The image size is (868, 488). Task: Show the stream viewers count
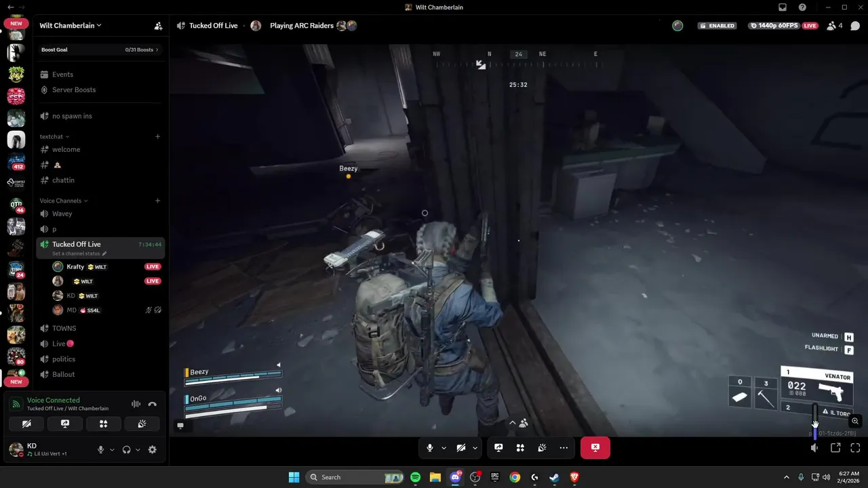coord(835,26)
